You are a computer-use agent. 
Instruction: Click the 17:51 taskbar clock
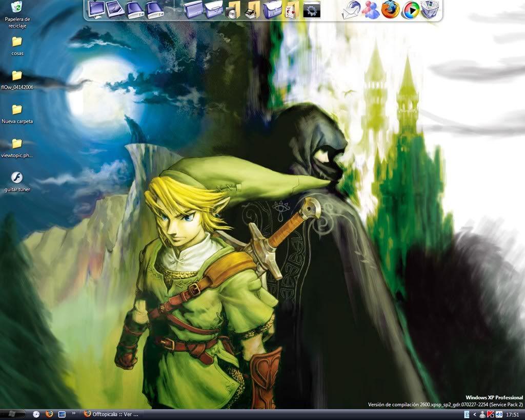[512, 414]
